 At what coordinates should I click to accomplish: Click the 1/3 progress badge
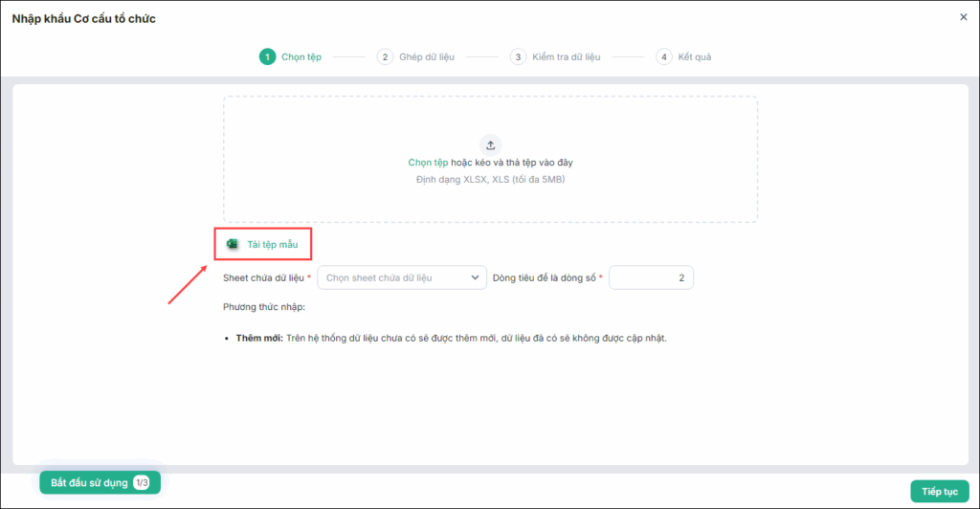pos(142,483)
